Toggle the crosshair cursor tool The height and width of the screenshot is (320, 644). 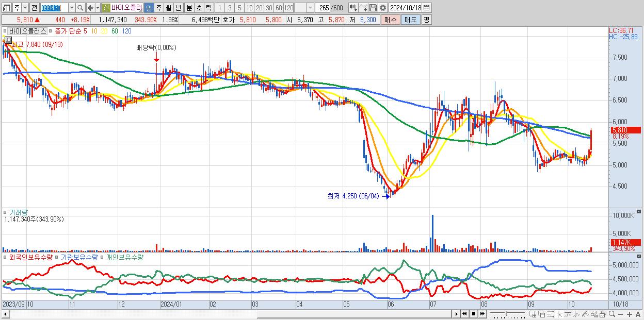coord(559,314)
